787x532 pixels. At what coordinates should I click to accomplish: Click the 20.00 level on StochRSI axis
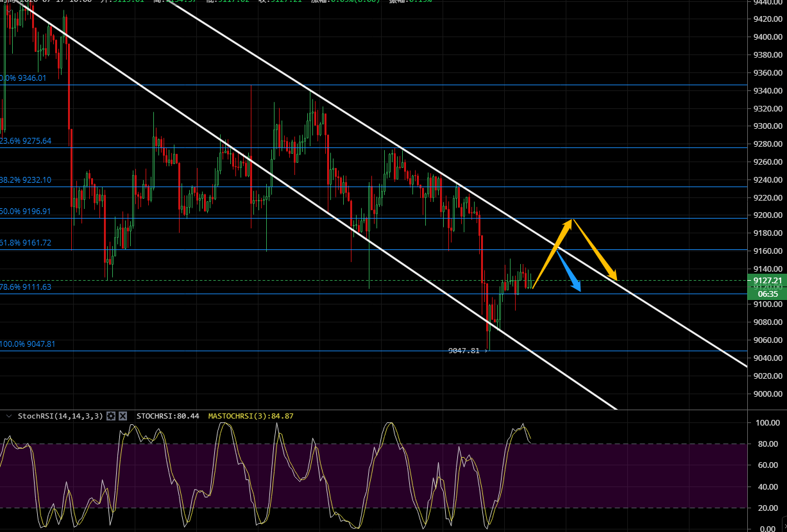click(767, 508)
